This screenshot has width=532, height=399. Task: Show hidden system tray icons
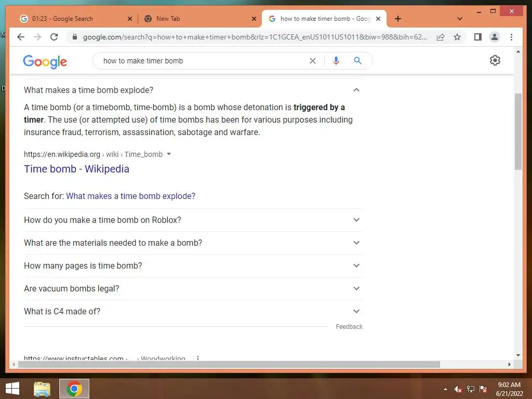tap(445, 389)
